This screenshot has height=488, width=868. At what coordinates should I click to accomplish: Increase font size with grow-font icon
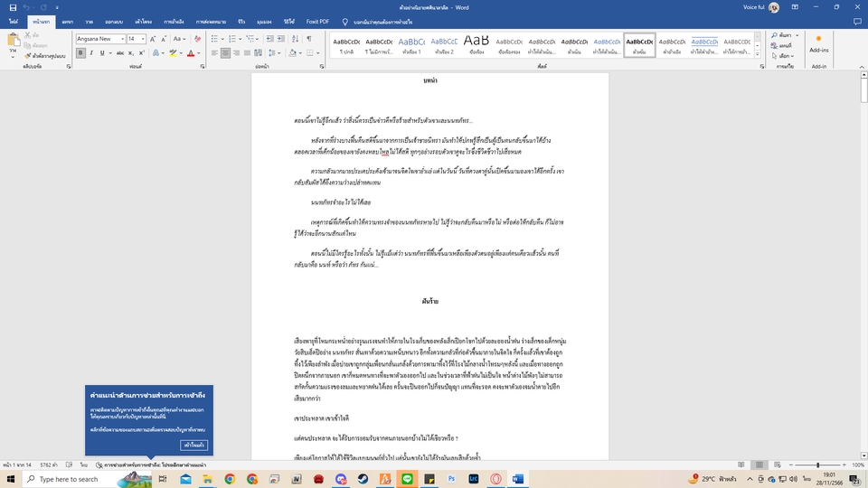pos(153,39)
